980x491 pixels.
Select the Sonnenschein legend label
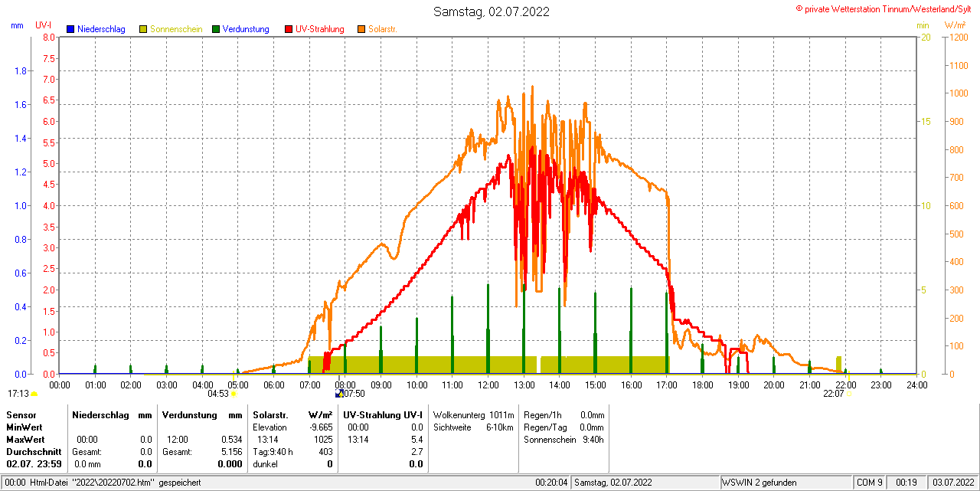(176, 29)
